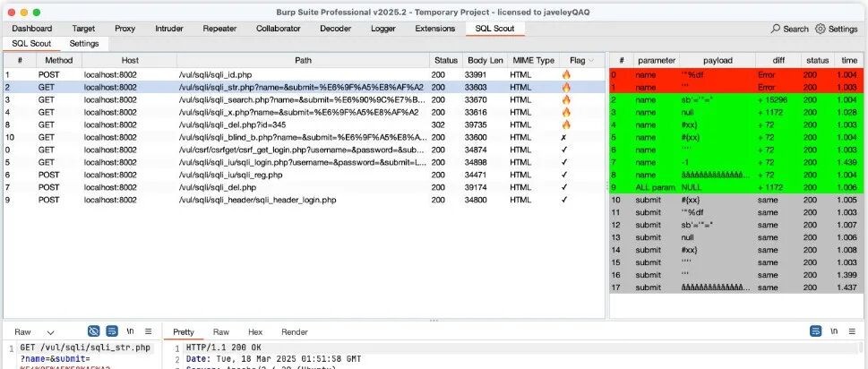Toggle request line wrap blue icon
This screenshot has width=868, height=369.
point(112,331)
